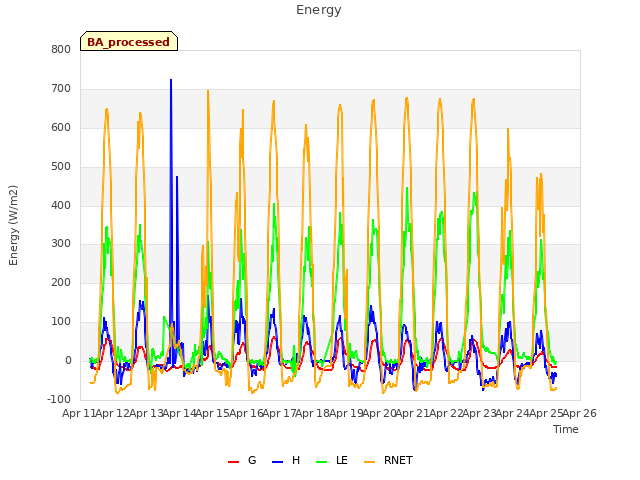This screenshot has height=480, width=640.
Task: Click the 600 y-axis tick label
Action: tap(61, 127)
